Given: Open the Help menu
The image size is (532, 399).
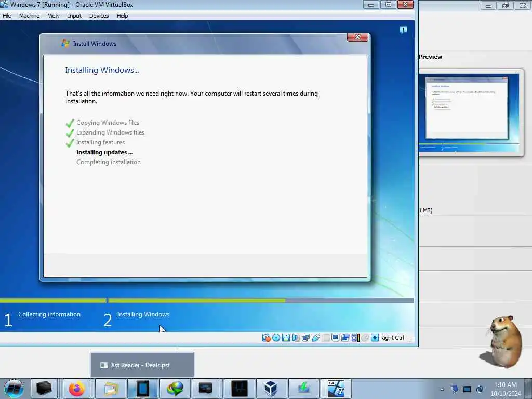Looking at the screenshot, I should (122, 16).
